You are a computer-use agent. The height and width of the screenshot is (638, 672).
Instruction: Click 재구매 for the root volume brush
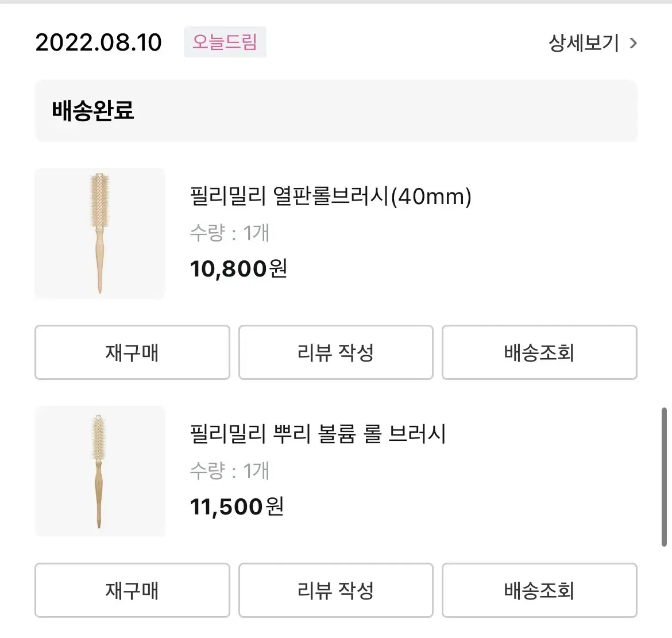(133, 590)
